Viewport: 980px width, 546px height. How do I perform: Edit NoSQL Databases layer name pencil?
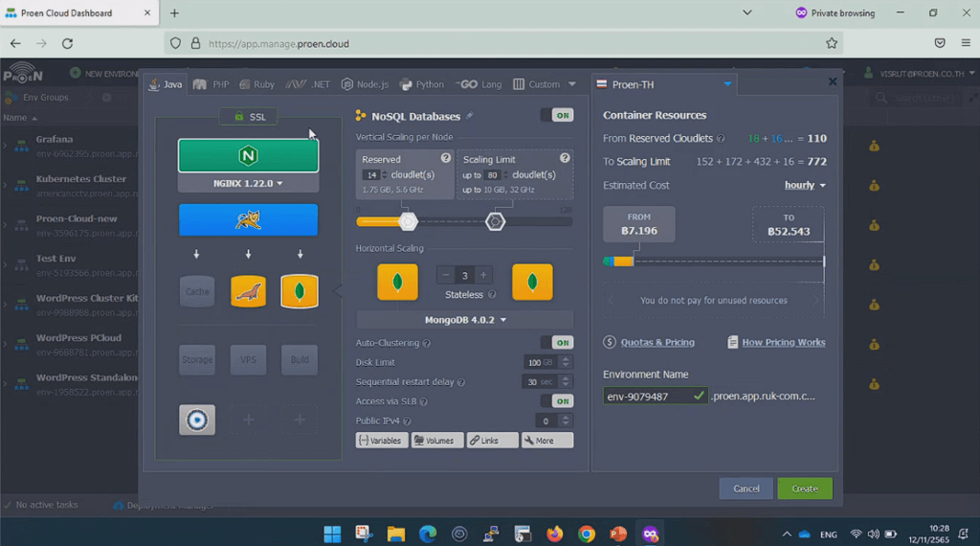(x=470, y=116)
